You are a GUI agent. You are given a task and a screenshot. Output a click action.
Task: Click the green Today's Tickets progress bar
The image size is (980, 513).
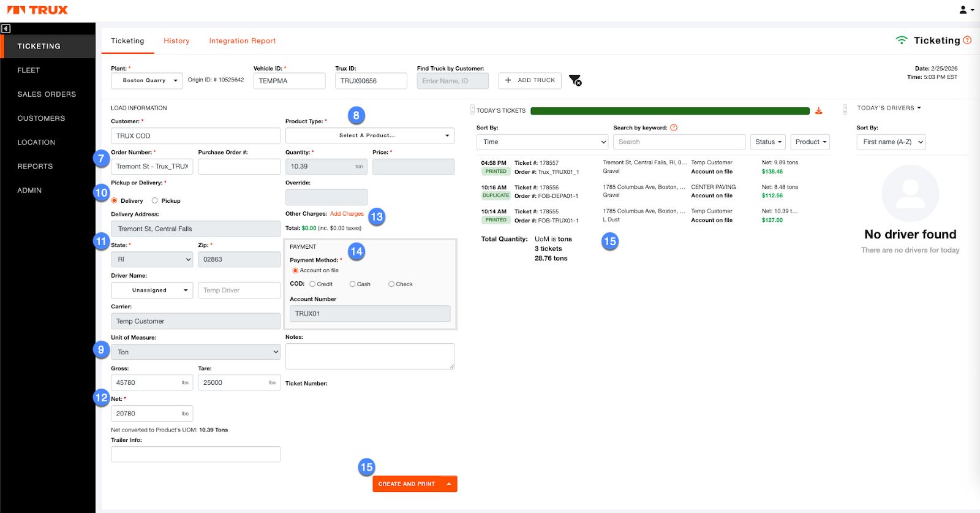pyautogui.click(x=669, y=111)
